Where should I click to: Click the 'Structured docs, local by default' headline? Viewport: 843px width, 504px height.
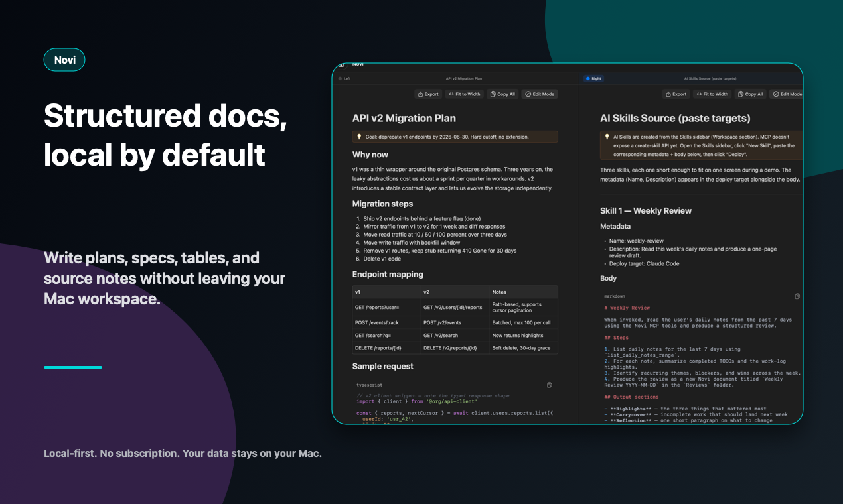click(165, 135)
